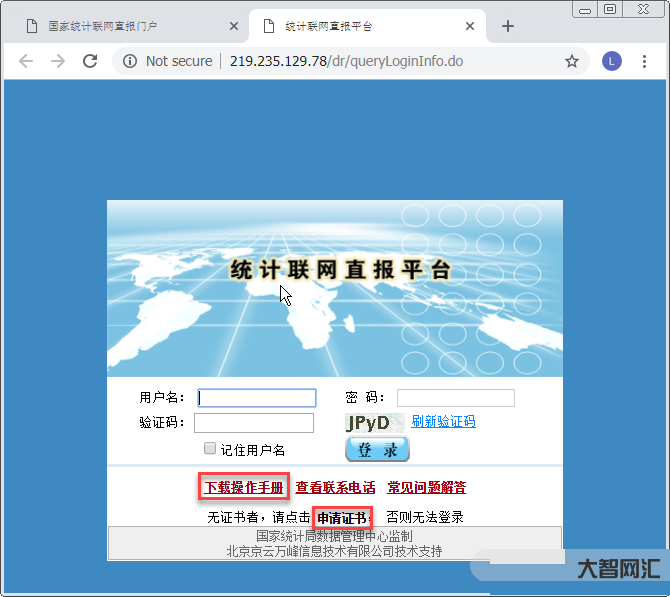This screenshot has height=597, width=670.
Task: Bookmark this page with star icon
Action: 572,61
